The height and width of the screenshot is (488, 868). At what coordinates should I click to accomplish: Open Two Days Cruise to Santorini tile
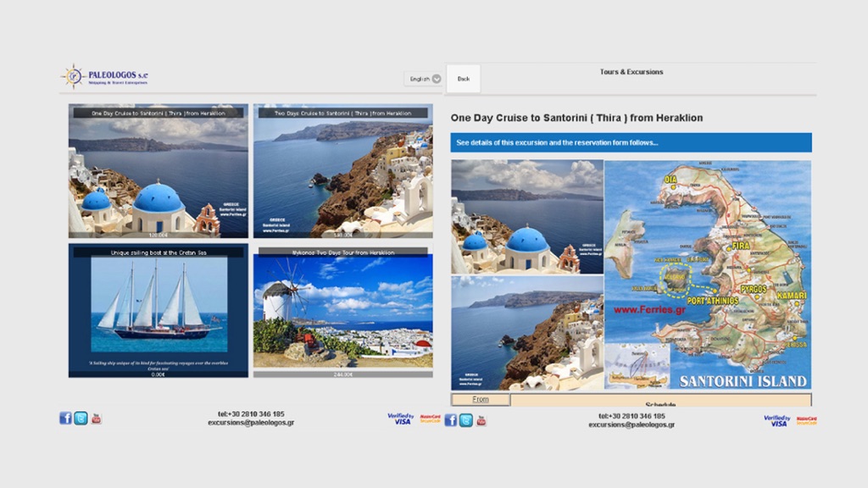(x=343, y=171)
